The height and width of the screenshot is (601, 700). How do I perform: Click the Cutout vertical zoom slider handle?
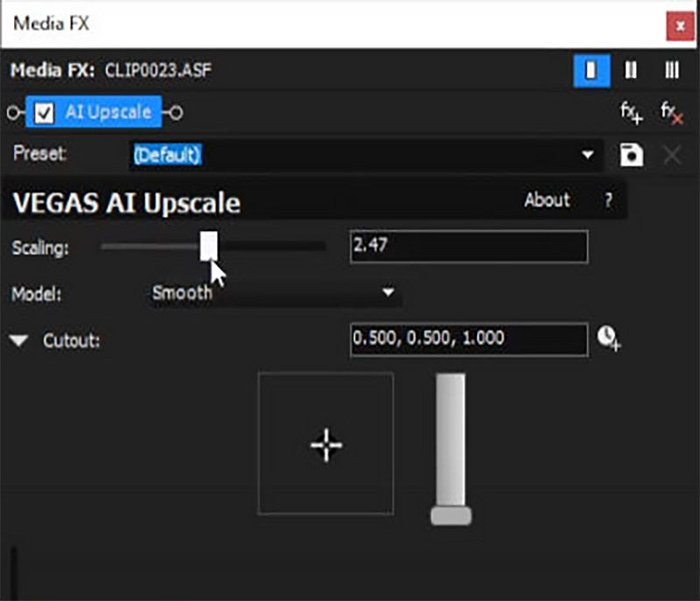[x=451, y=516]
